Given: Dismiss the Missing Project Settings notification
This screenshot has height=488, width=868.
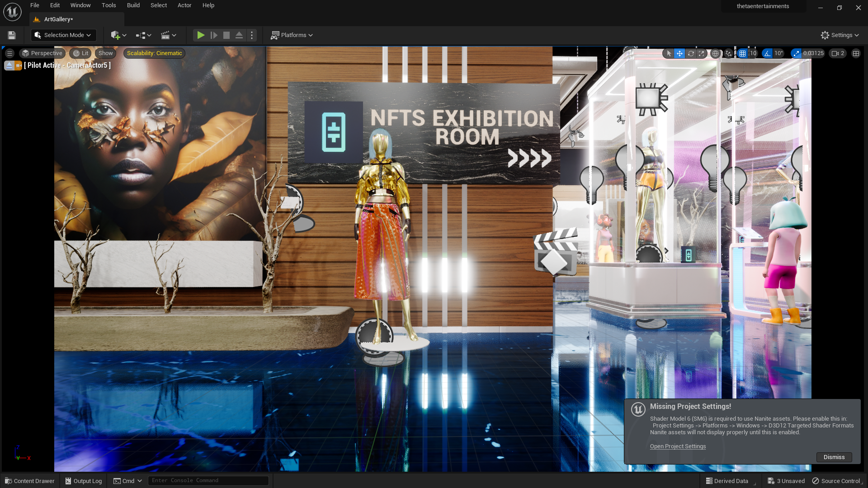Looking at the screenshot, I should click(834, 457).
